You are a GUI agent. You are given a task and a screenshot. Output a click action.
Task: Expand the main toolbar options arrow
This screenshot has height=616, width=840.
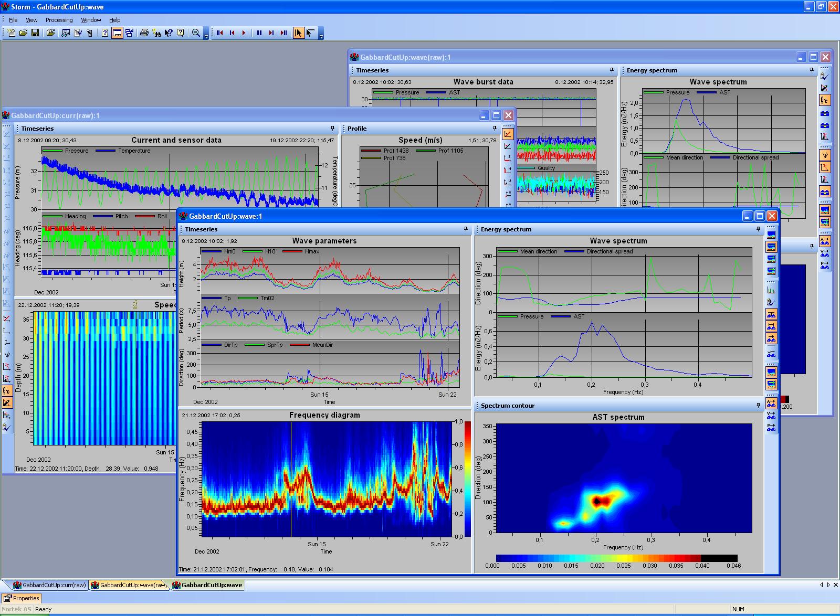206,37
